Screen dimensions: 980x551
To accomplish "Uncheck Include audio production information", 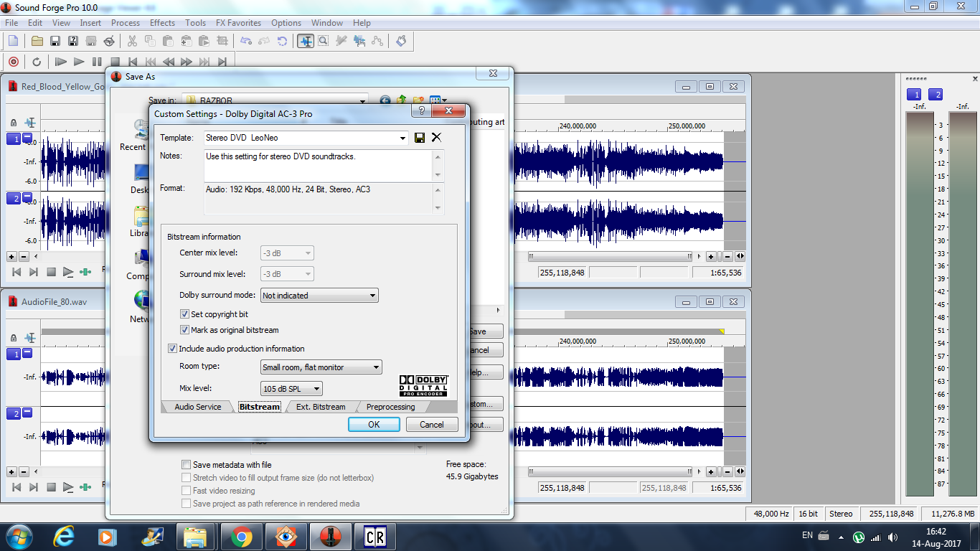I will [x=172, y=349].
